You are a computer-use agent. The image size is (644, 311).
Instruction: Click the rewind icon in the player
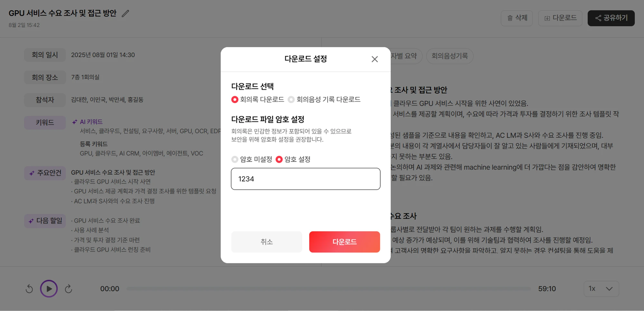coord(29,289)
